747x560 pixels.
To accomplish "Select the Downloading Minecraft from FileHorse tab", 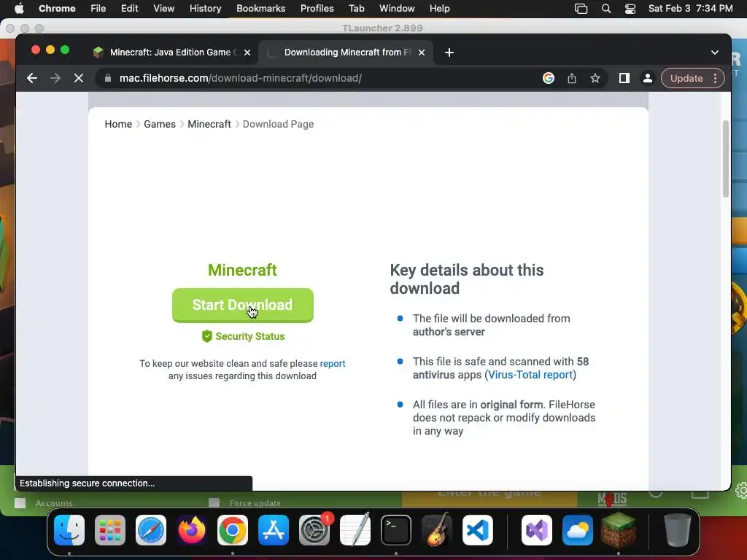I will pos(345,52).
